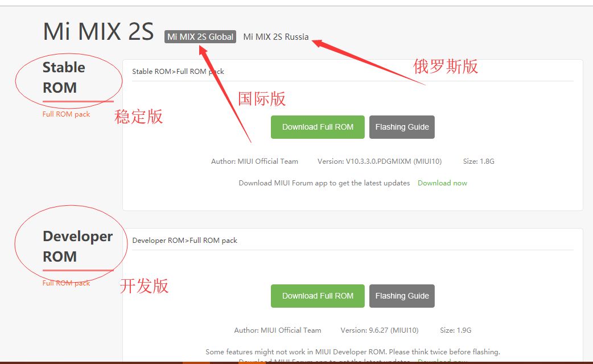Click the Mi MIX 2S page heading

pos(98,32)
